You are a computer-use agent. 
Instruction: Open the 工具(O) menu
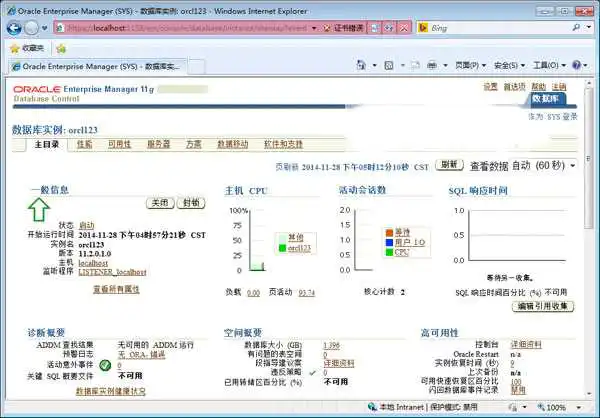[549, 65]
